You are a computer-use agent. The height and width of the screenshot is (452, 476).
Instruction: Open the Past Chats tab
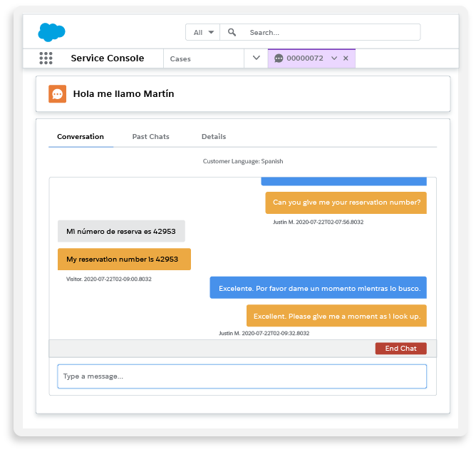tap(150, 136)
